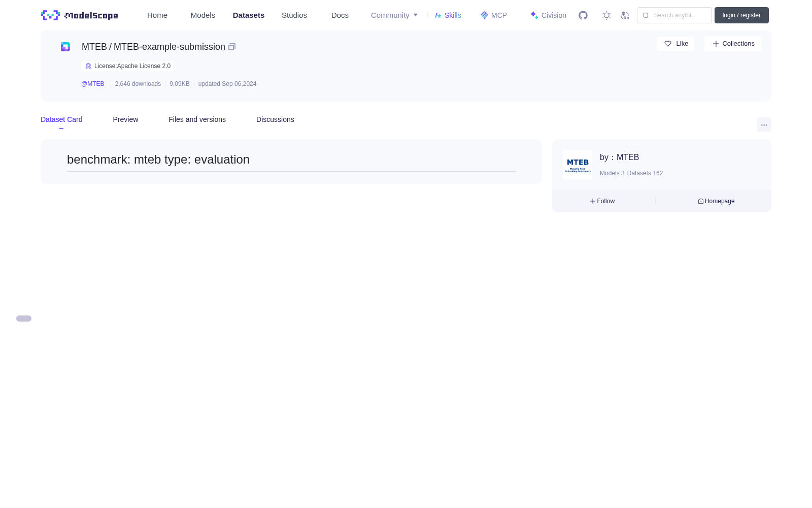Click the dataset avatar icon beside MTEB title
The width and height of the screenshot is (812, 508).
pyautogui.click(x=65, y=47)
